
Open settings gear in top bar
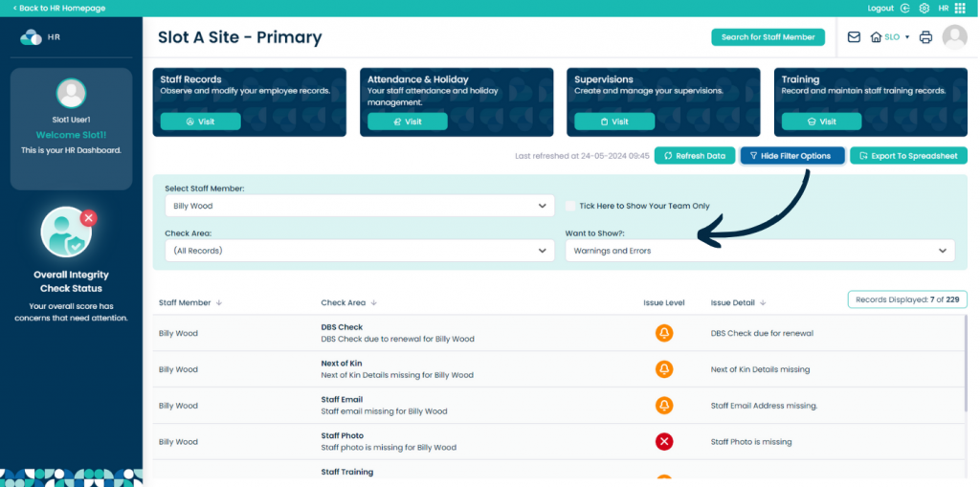click(924, 8)
